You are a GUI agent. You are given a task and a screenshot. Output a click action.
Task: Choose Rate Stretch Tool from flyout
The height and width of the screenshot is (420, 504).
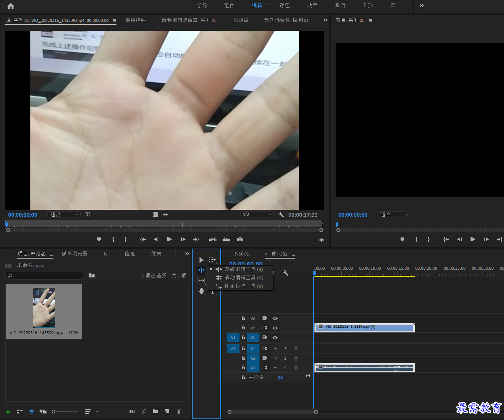pos(240,286)
